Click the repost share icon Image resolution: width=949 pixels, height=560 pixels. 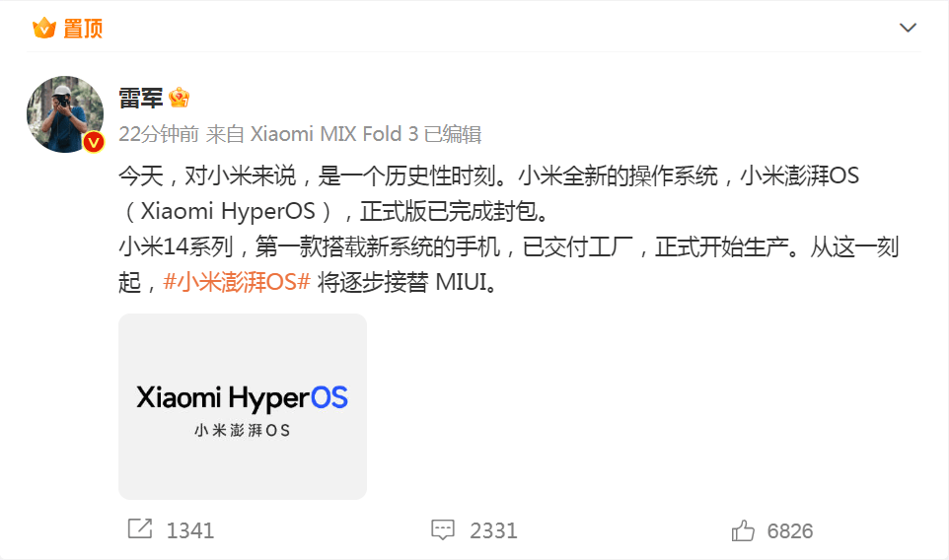140,529
